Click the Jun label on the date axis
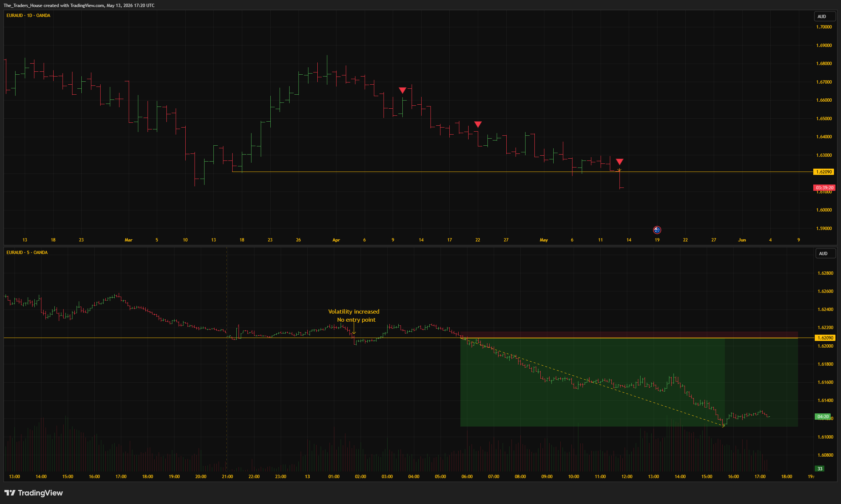Viewport: 841px width, 504px height. click(x=742, y=240)
